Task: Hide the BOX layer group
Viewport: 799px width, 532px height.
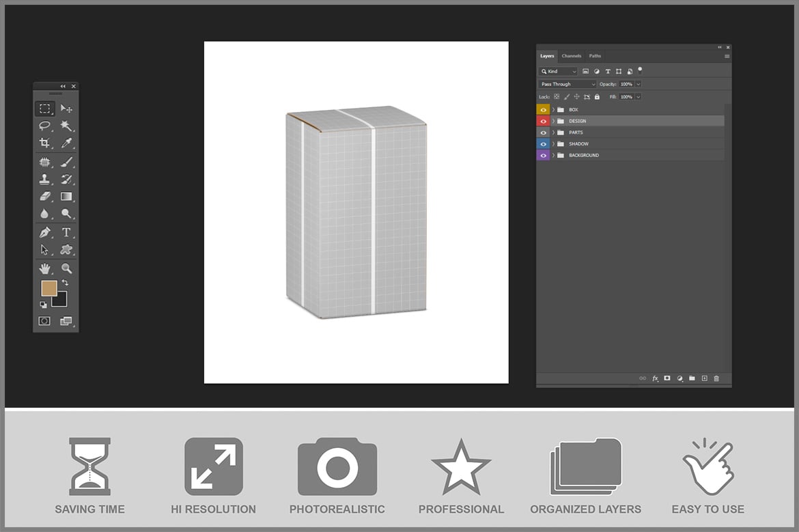Action: pyautogui.click(x=543, y=109)
